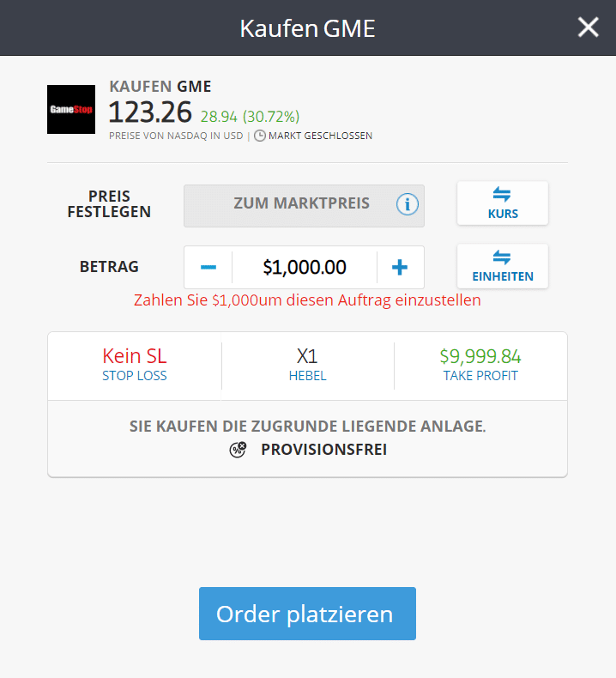Click the red deposit $1,000 warning message
Viewport: 616px width, 678px height.
point(307,300)
